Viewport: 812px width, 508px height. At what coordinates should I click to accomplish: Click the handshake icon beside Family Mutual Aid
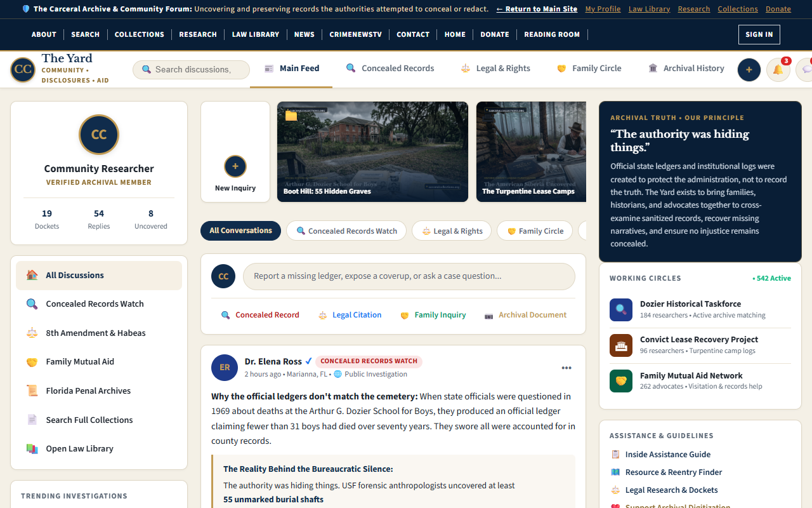click(x=32, y=362)
